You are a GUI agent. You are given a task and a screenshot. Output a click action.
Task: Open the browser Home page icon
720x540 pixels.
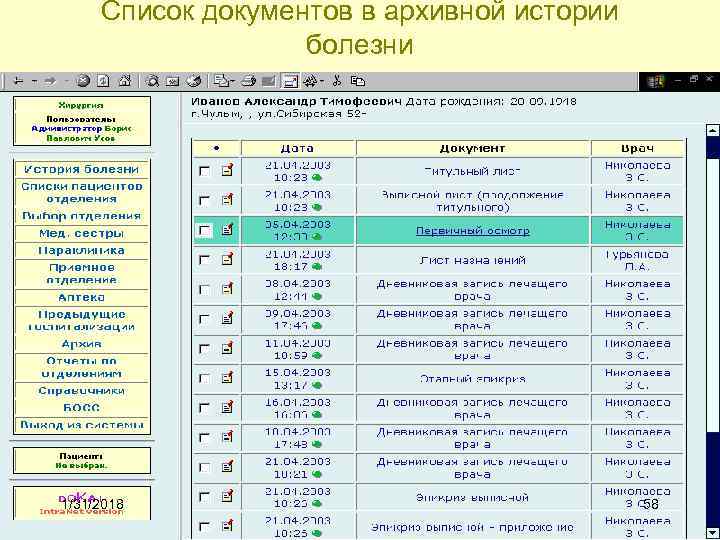[125, 81]
